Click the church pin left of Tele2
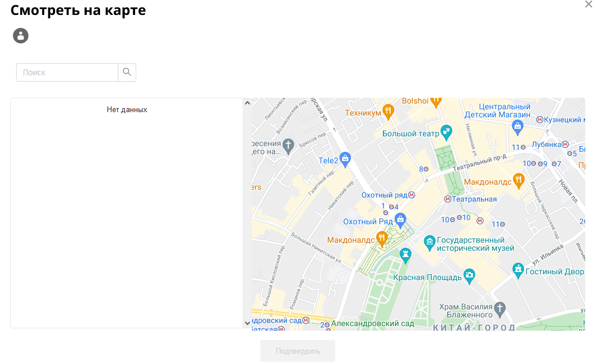The image size is (595, 364). (289, 146)
